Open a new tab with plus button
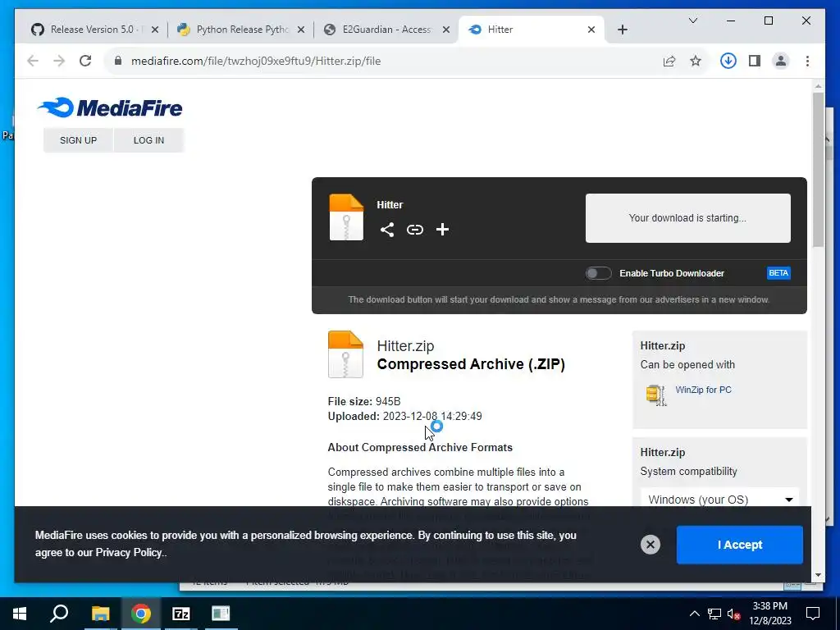 (x=622, y=30)
